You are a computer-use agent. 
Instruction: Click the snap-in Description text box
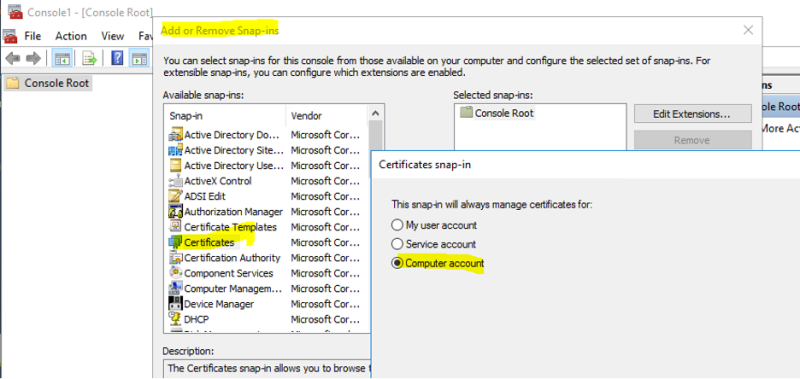pos(266,369)
